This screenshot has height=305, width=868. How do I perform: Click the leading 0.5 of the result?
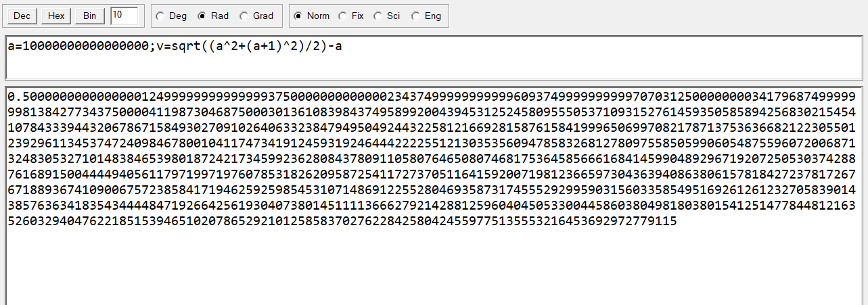18,97
